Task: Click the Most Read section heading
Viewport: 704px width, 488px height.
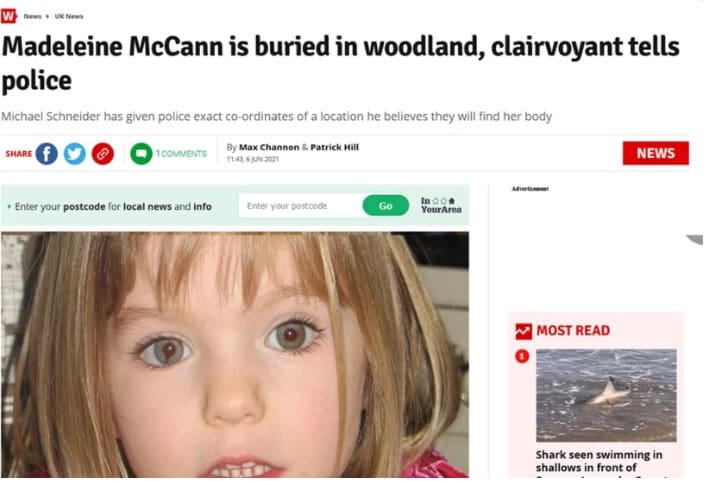Action: tap(573, 331)
